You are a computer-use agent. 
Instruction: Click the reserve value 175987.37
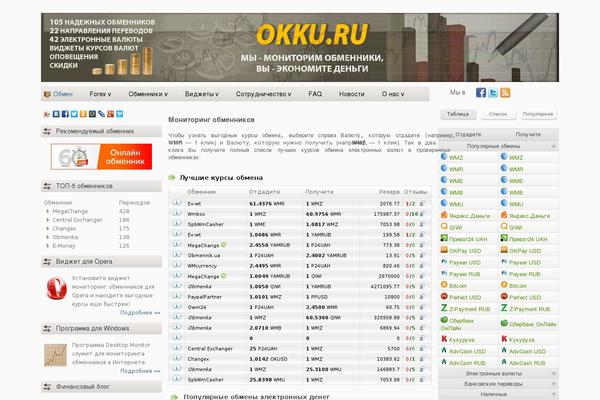coord(386,214)
